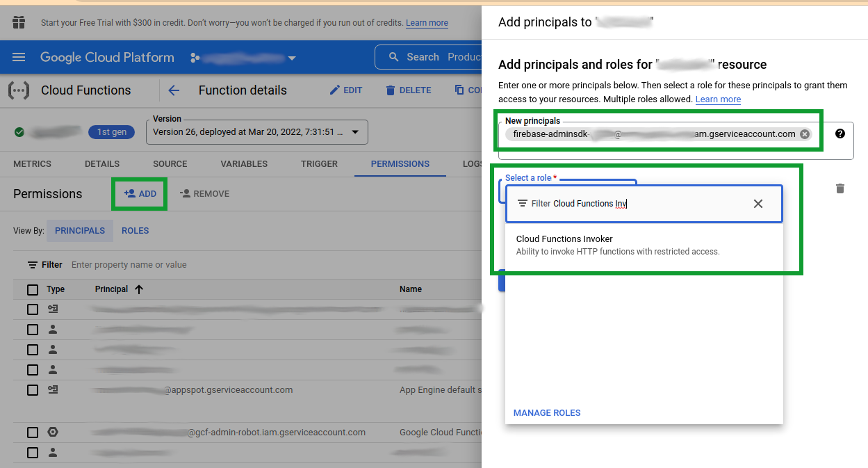Viewport: 868px width, 468px height.
Task: Open the Learn more link in add principals panel
Action: click(718, 99)
